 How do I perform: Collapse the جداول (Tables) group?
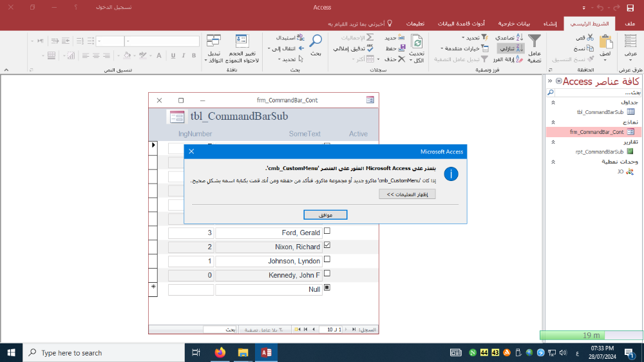[553, 102]
